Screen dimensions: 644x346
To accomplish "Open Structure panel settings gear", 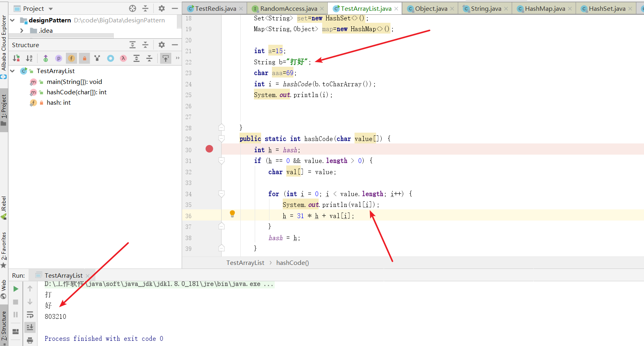I will click(x=162, y=45).
